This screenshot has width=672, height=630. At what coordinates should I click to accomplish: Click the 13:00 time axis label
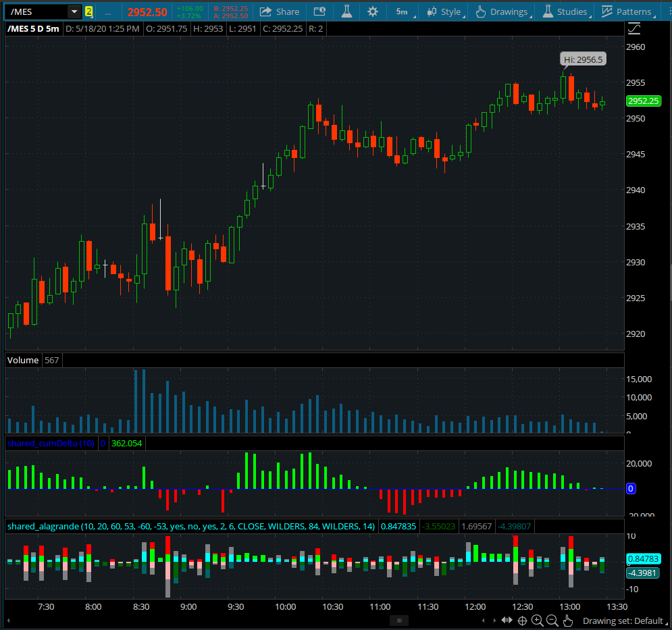point(570,606)
